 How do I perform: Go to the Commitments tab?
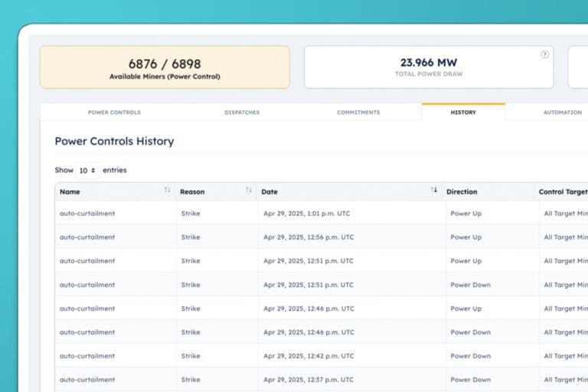(358, 113)
